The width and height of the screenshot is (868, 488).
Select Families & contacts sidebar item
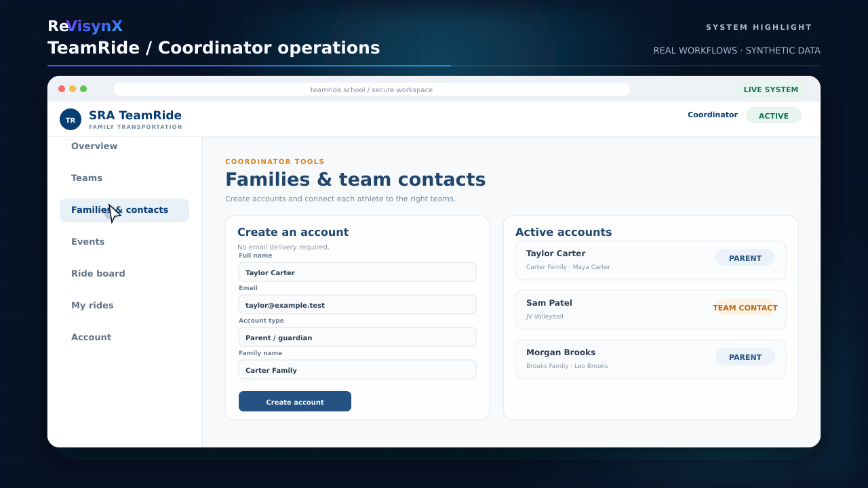[124, 210]
